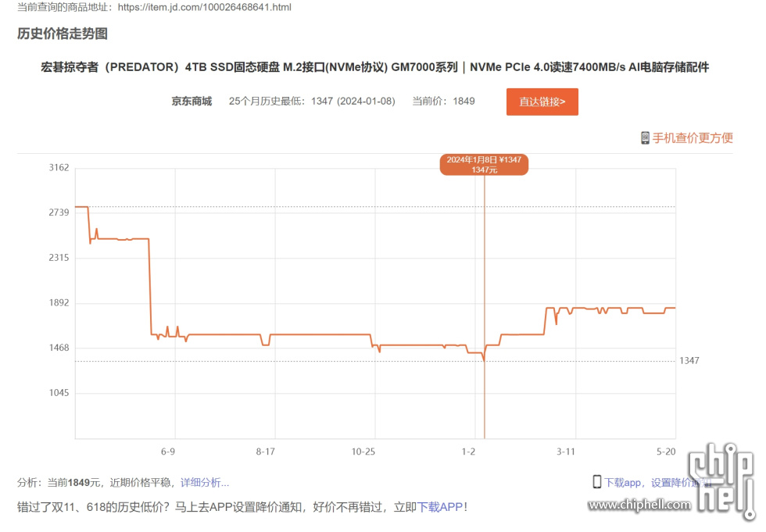Click the 当前价：1849 text
This screenshot has width=766, height=532.
pos(444,101)
